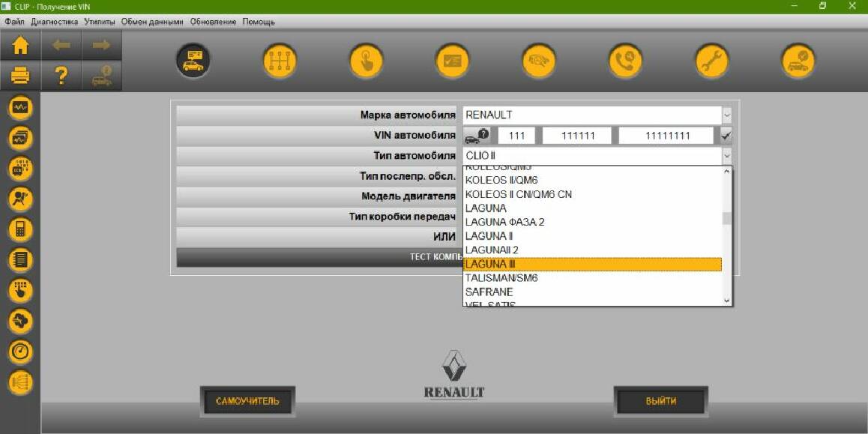Screen dimensions: 868x434
Task: Open the stacked waveform windows sidebar icon
Action: click(20, 138)
